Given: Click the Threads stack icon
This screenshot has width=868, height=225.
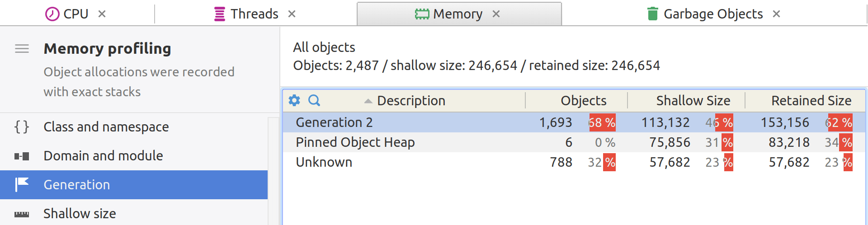Looking at the screenshot, I should (x=220, y=14).
